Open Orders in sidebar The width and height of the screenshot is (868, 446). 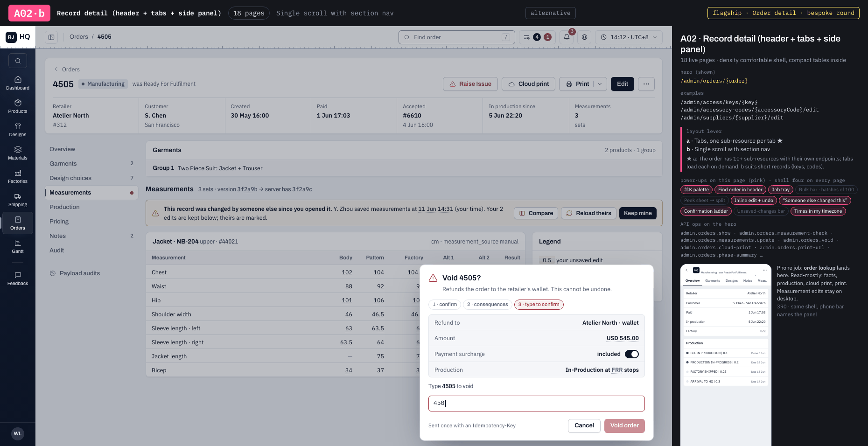point(18,223)
